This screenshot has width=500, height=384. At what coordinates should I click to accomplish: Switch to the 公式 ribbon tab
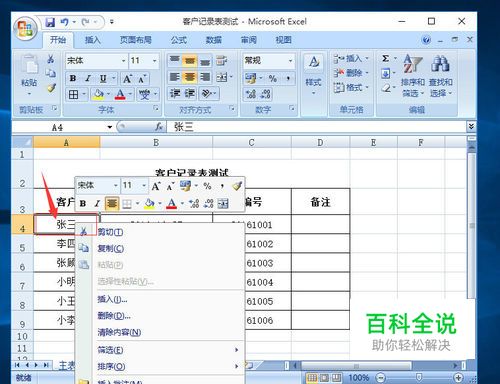(179, 40)
